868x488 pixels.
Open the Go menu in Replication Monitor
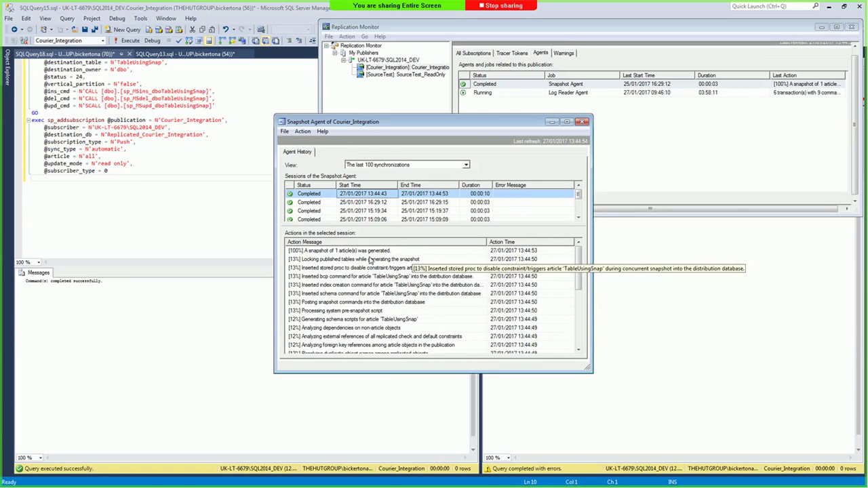[x=365, y=37]
